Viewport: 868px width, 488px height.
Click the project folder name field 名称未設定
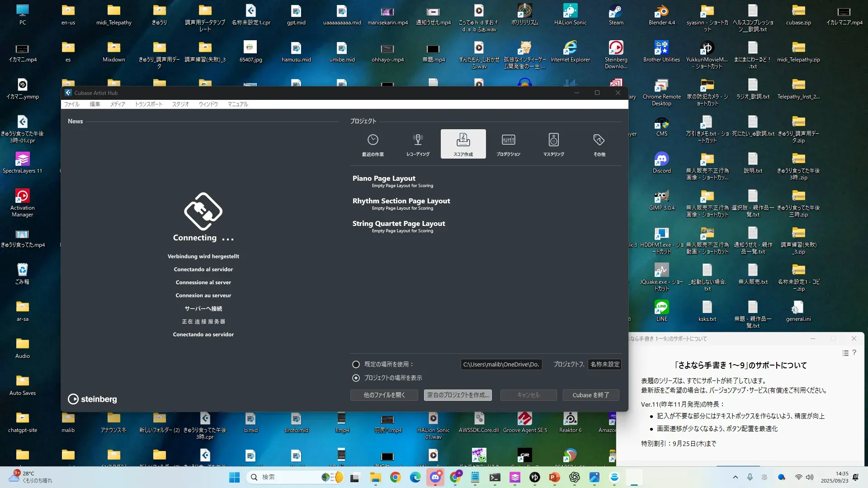(x=604, y=364)
